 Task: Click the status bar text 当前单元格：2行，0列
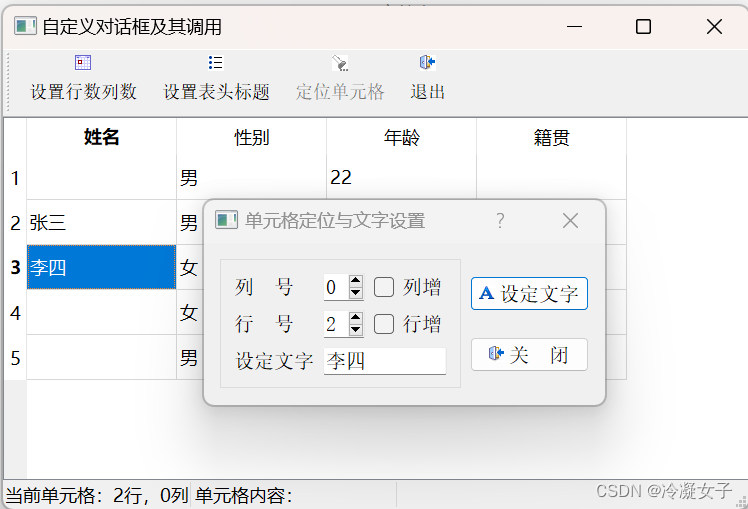(97, 496)
